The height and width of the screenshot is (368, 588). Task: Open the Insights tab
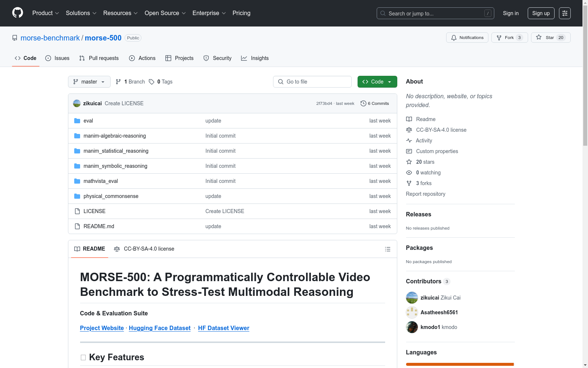tap(255, 58)
